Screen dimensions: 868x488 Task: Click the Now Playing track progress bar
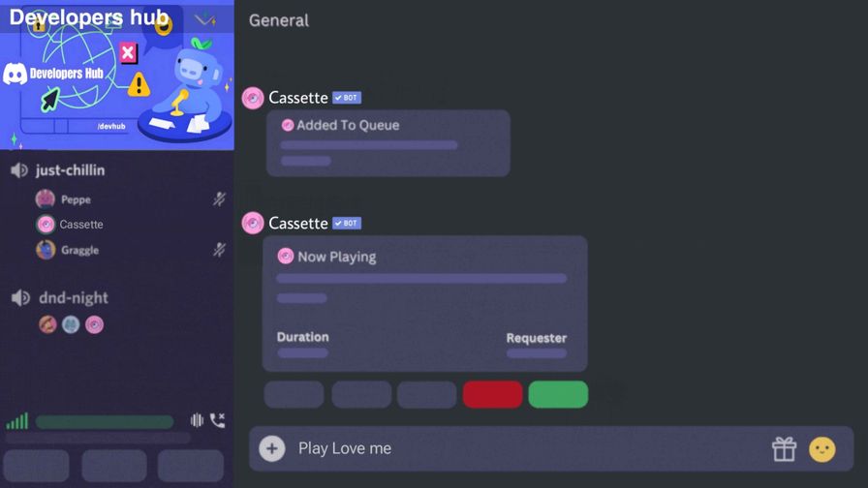(421, 278)
